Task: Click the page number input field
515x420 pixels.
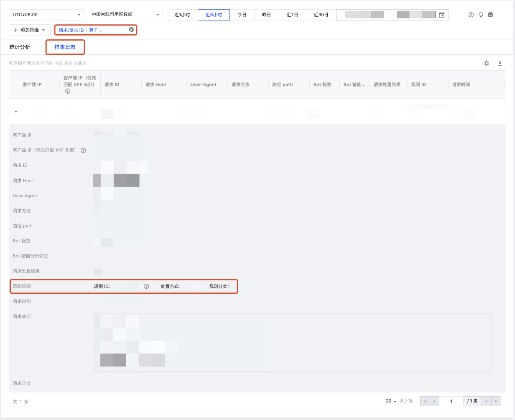Action: 451,401
